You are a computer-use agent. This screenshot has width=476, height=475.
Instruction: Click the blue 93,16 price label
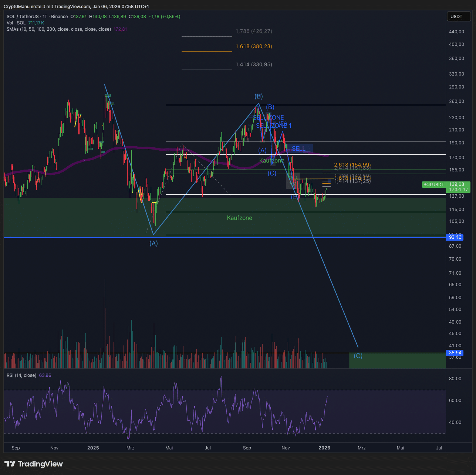pos(455,237)
